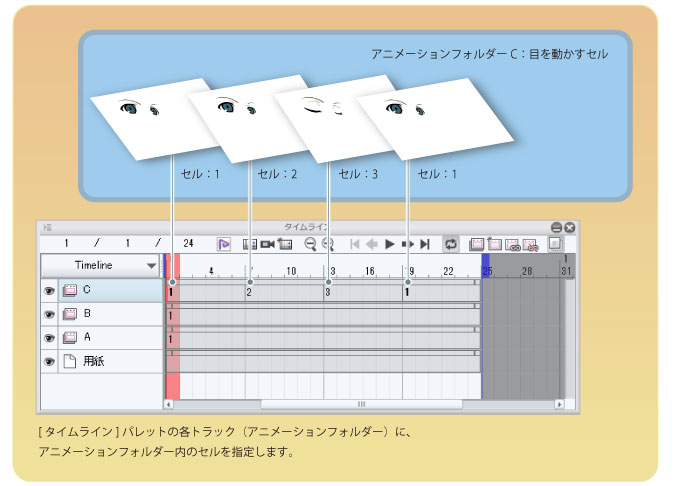Minimize the タイムライン palette
The image size is (693, 486).
pyautogui.click(x=556, y=228)
